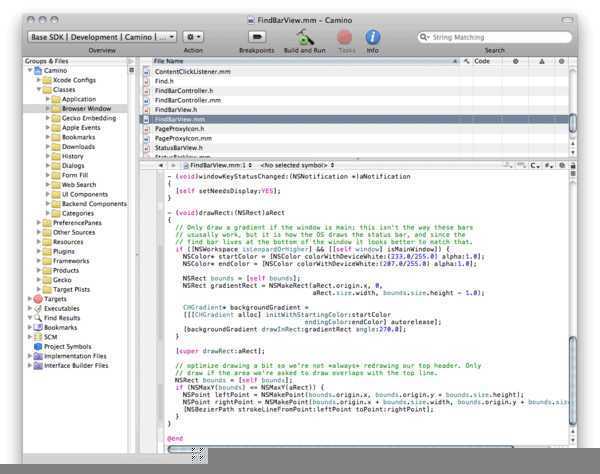Click the Implementation Files smart group icon
Image resolution: width=600 pixels, height=474 pixels.
[x=38, y=356]
